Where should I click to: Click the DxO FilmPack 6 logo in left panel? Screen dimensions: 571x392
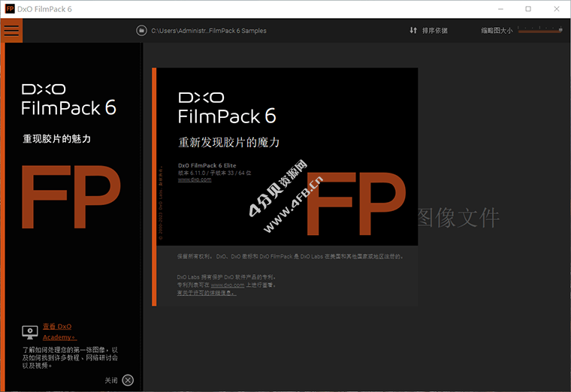(69, 98)
